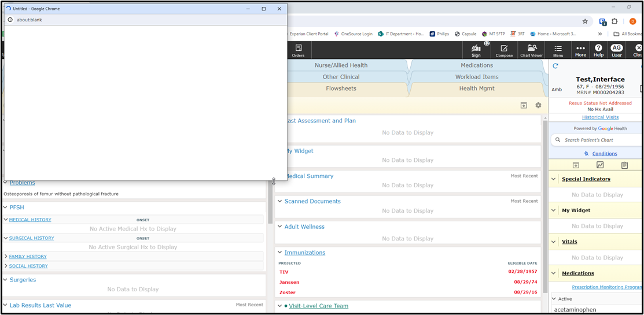Screen dimensions: 644x315
Task: Click the trend graph icon in sidebar
Action: (x=600, y=165)
